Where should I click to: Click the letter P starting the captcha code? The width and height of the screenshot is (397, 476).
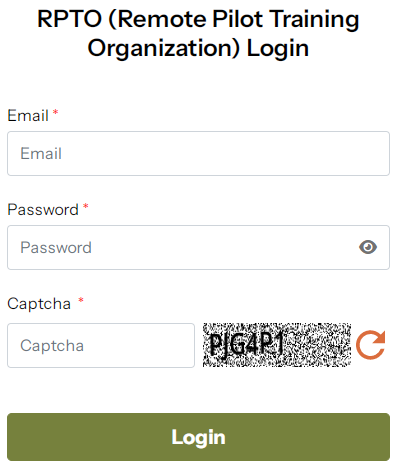[x=216, y=345]
